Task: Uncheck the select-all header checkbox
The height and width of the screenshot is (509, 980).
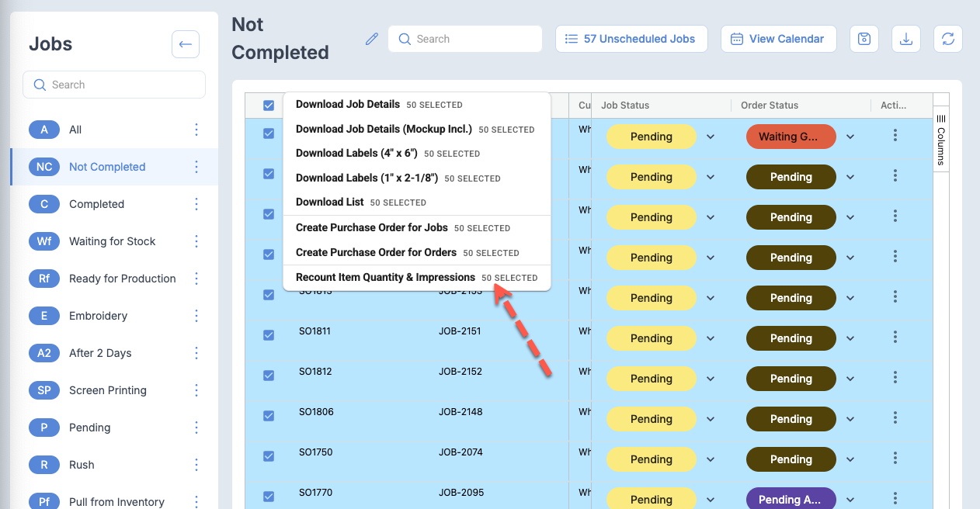Action: coord(269,106)
